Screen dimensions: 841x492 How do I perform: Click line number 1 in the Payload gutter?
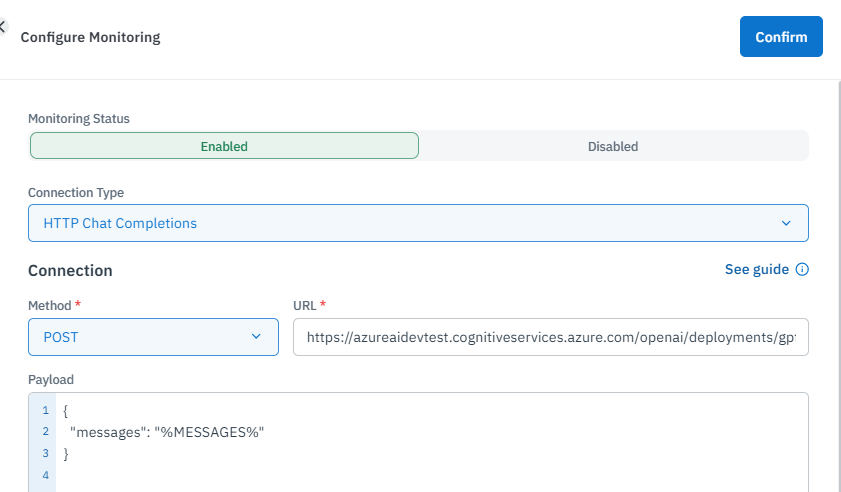click(x=46, y=411)
